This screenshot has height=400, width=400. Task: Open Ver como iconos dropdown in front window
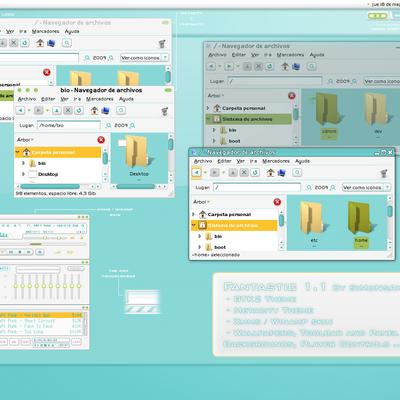[366, 188]
